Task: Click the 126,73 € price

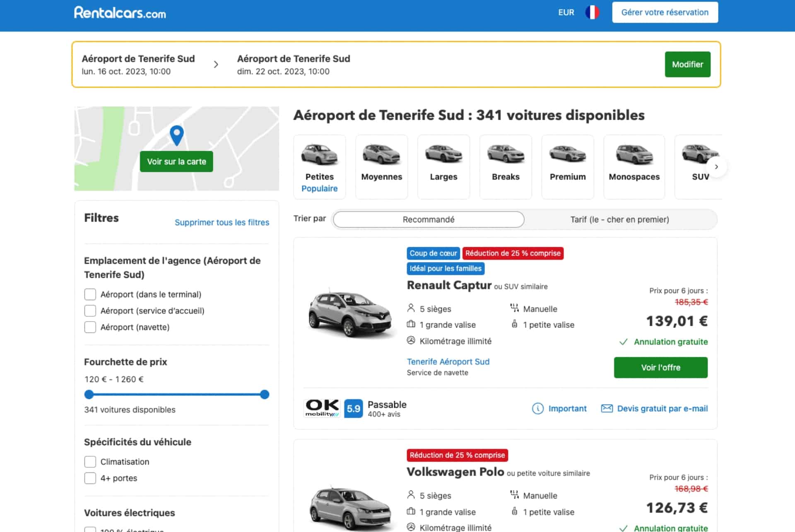Action: pos(677,508)
